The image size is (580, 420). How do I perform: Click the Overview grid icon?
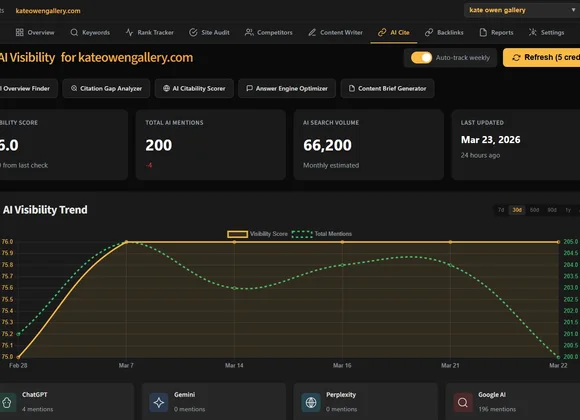(x=20, y=33)
